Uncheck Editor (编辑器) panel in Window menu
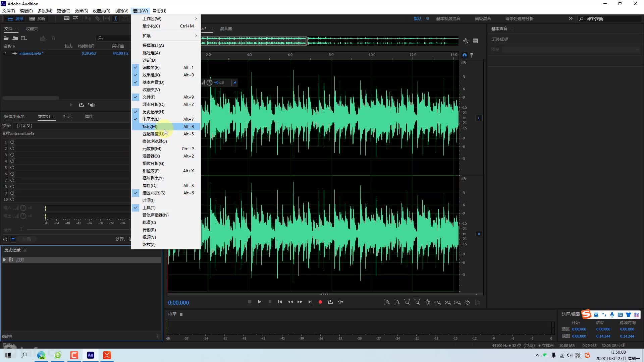 [x=166, y=68]
